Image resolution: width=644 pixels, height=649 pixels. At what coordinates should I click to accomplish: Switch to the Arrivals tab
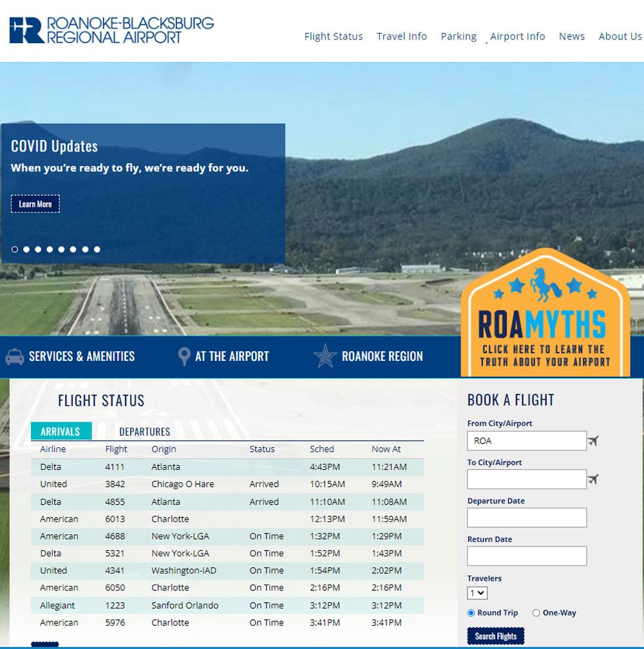pyautogui.click(x=61, y=431)
